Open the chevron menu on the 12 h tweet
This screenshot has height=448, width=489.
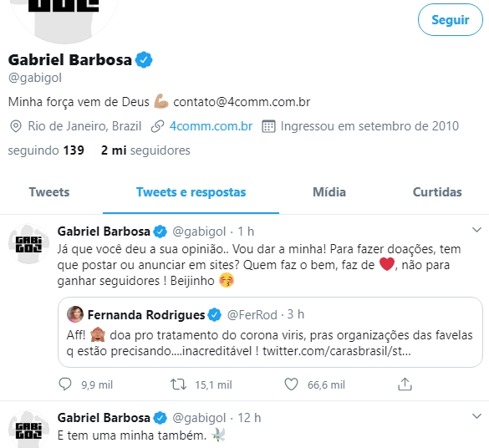(476, 416)
